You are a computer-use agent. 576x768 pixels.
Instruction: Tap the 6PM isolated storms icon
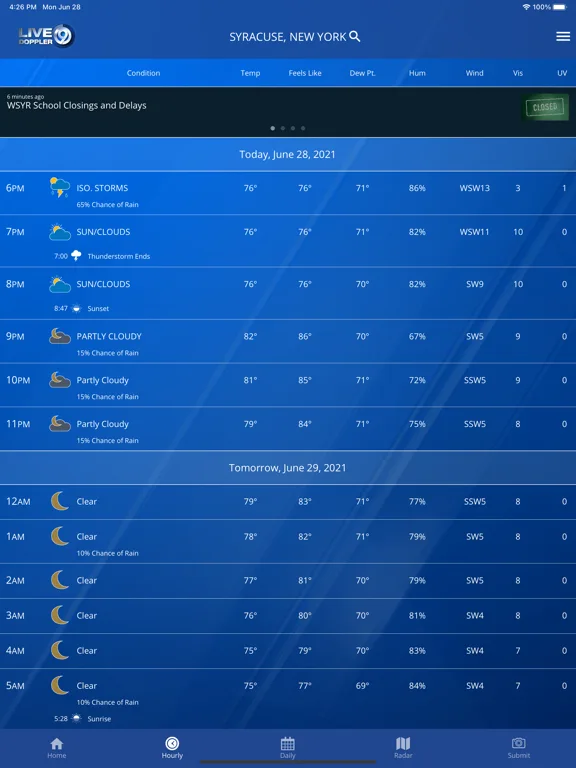[x=60, y=188]
